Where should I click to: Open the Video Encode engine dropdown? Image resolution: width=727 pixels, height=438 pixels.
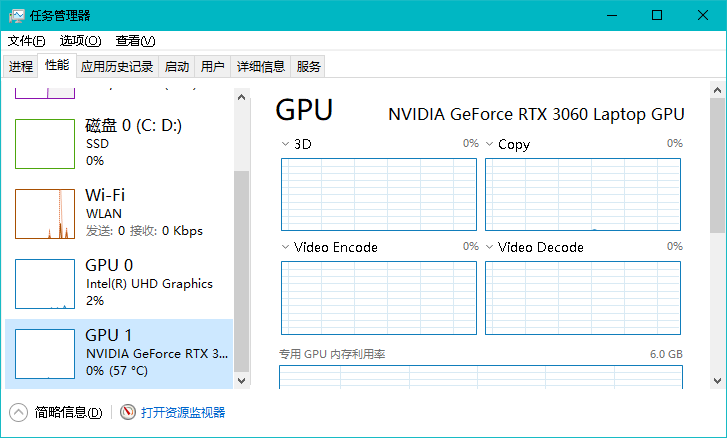point(286,247)
